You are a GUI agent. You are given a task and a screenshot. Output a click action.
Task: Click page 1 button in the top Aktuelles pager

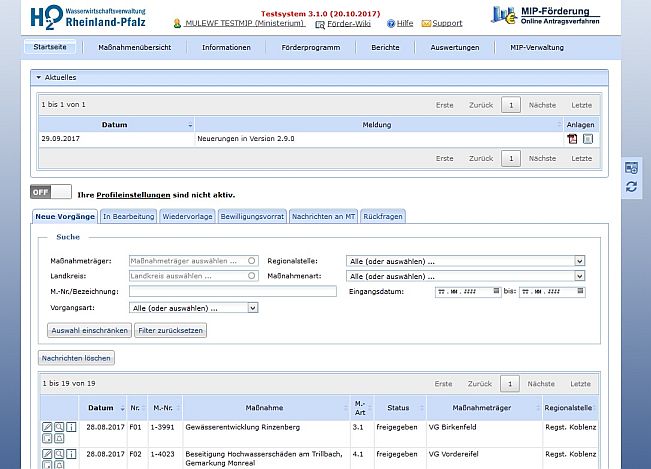tap(511, 105)
